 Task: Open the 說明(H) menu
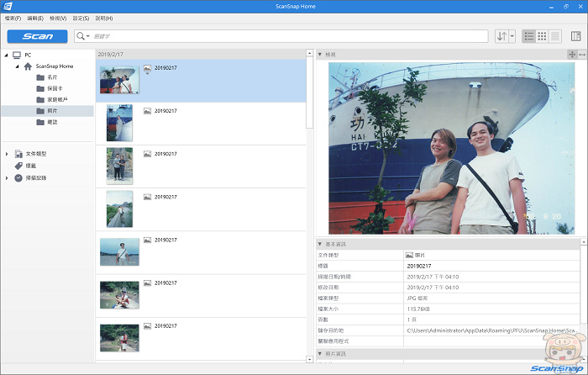[104, 18]
